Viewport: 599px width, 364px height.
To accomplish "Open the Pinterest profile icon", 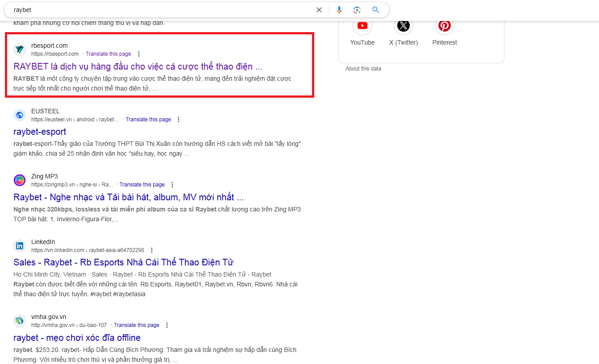I will click(x=445, y=25).
